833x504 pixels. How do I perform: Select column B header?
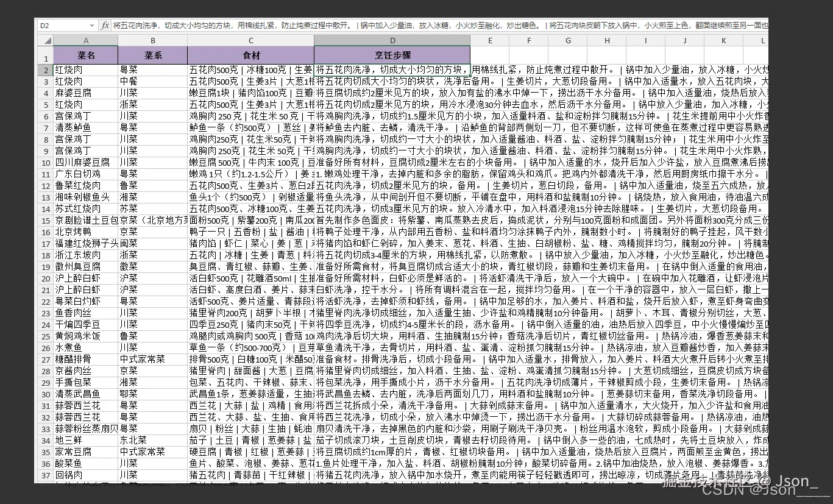coord(153,40)
